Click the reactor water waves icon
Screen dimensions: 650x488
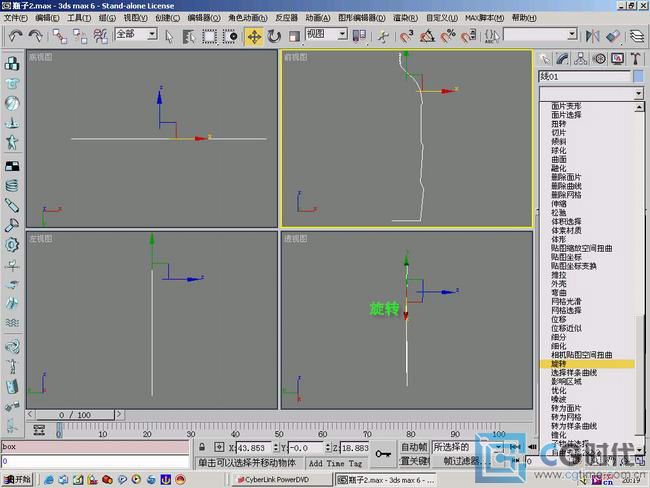(x=12, y=323)
